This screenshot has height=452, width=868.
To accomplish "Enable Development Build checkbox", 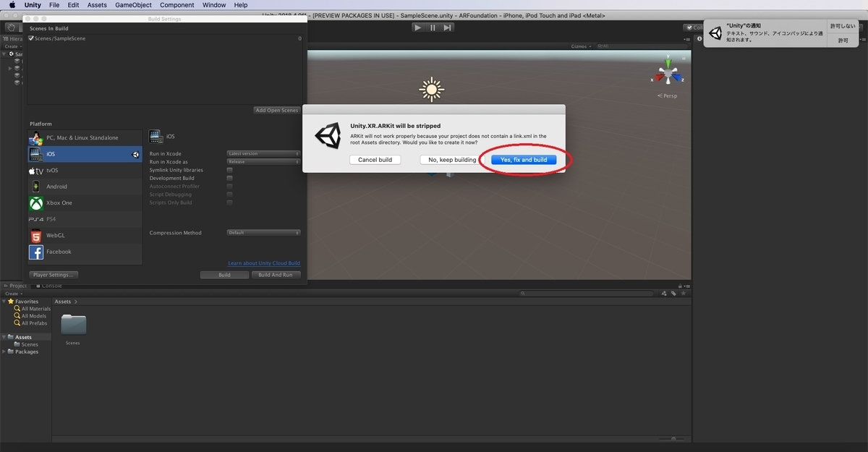I will tap(230, 178).
